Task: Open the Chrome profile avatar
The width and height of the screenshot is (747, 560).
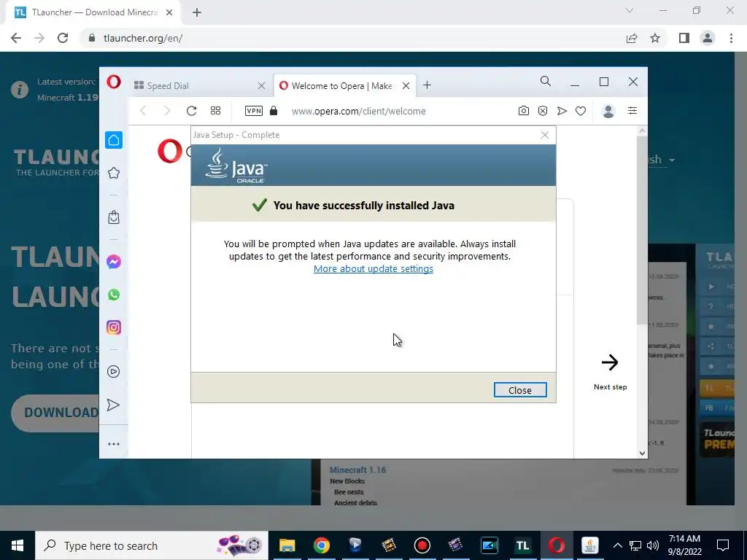Action: click(708, 38)
